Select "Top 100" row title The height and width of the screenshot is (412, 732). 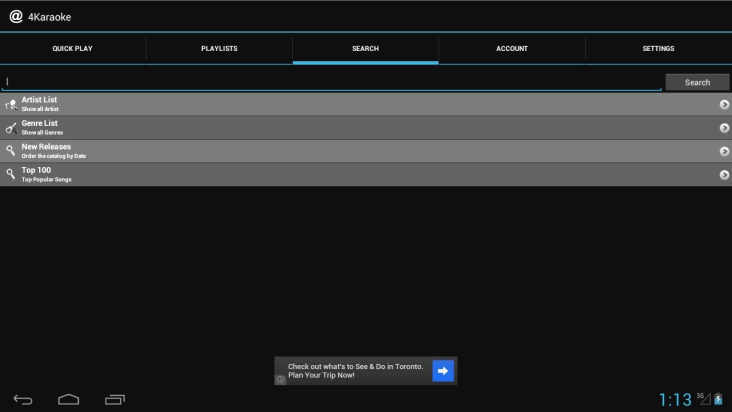(36, 170)
